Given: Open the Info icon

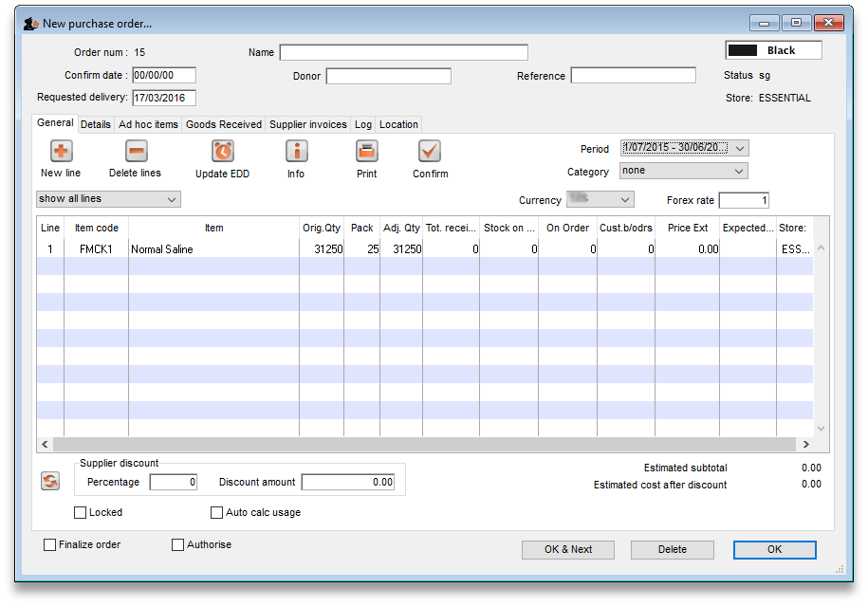Looking at the screenshot, I should pos(296,151).
